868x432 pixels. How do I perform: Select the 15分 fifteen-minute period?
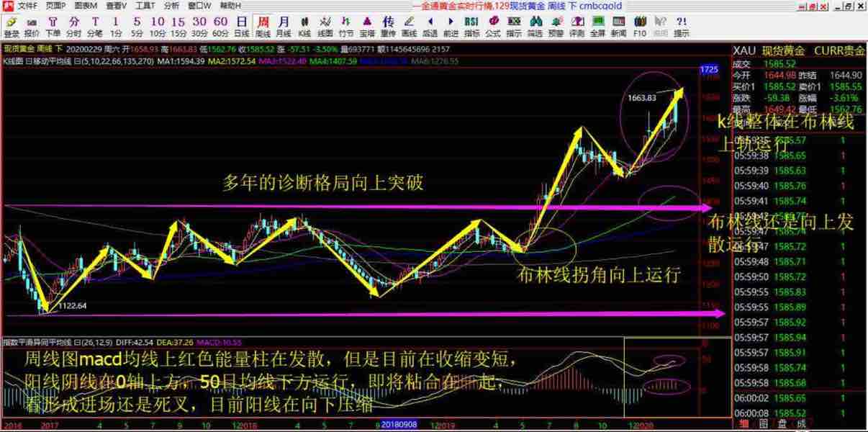click(x=178, y=27)
